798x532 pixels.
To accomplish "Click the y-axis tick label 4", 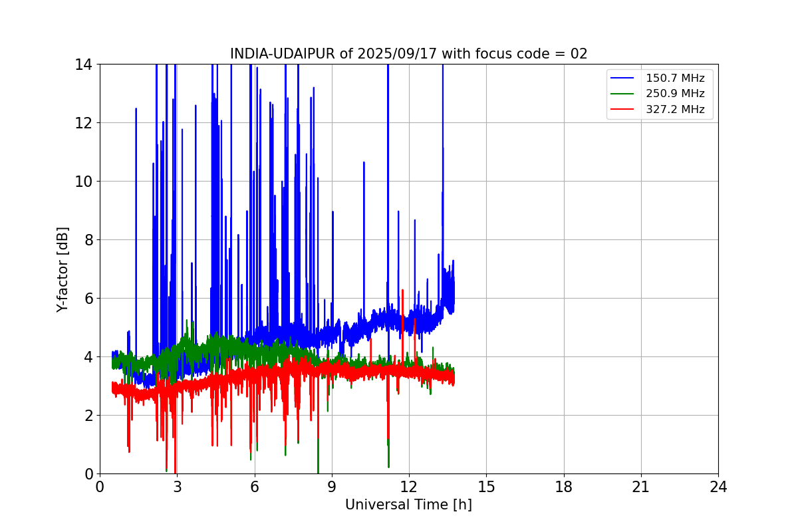I will point(88,357).
